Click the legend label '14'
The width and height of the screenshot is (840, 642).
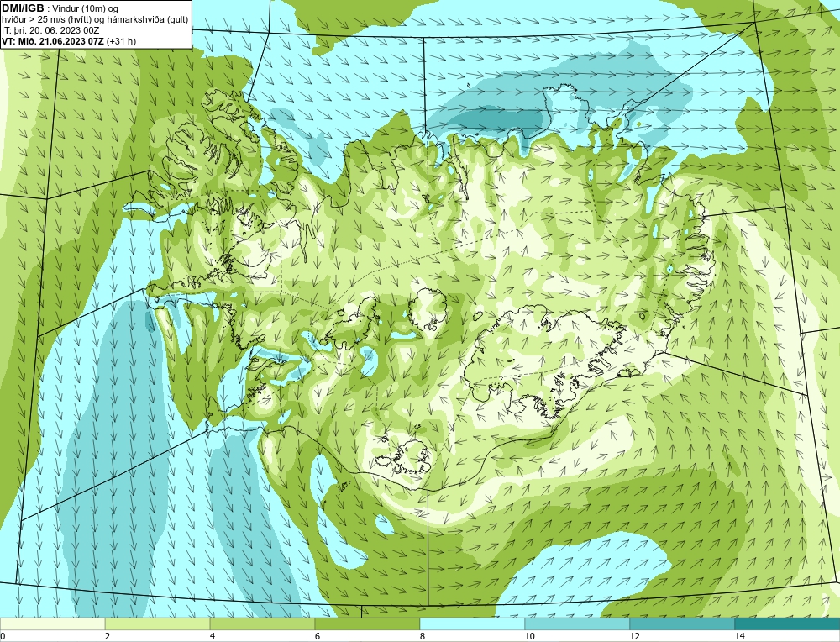pyautogui.click(x=740, y=636)
